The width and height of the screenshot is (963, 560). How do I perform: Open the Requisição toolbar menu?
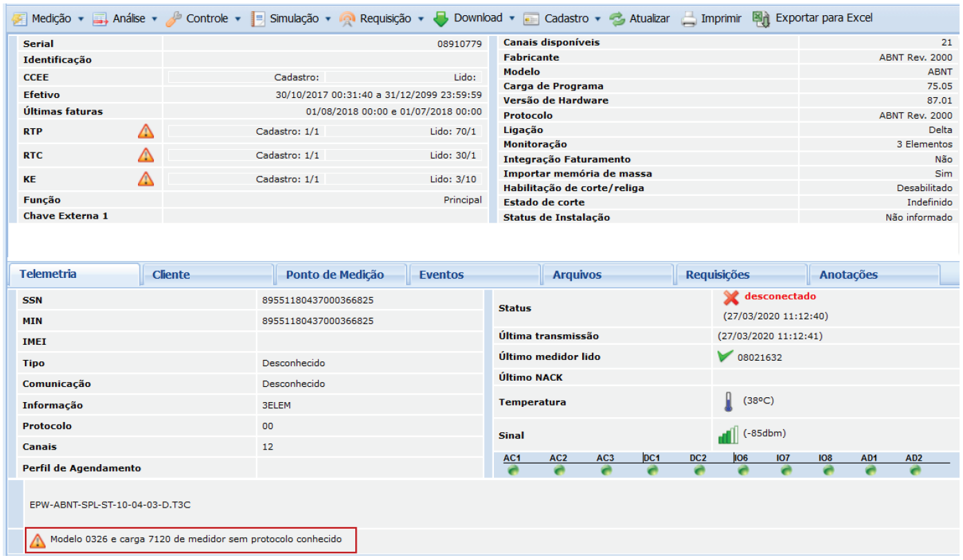[384, 19]
